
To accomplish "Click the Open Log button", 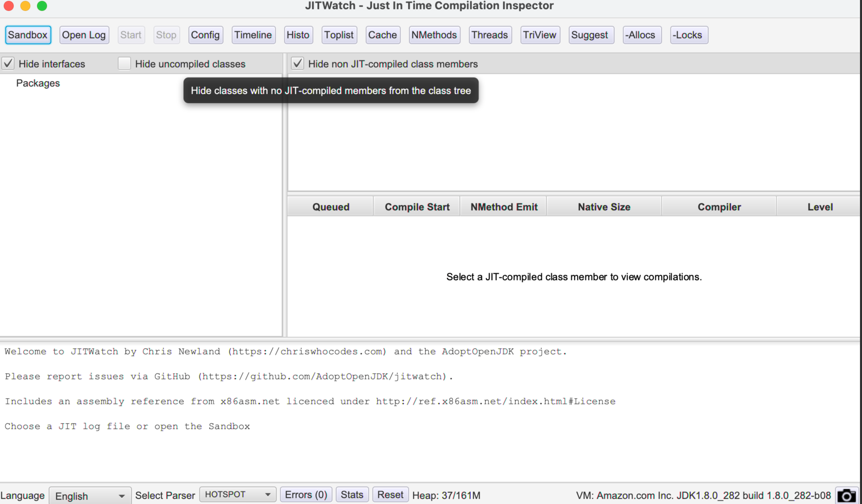I will (x=84, y=35).
